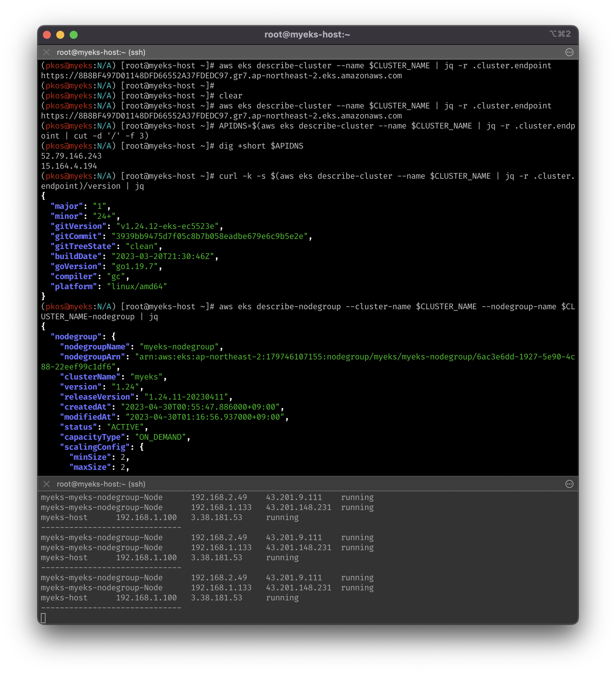Viewport: 616px width, 674px height.
Task: Click version value "1.24"
Action: click(125, 387)
